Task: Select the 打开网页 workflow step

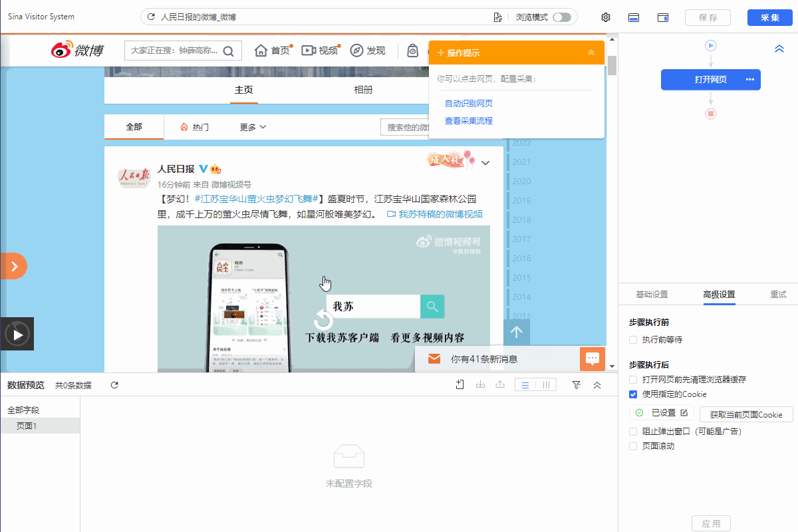Action: click(x=710, y=80)
